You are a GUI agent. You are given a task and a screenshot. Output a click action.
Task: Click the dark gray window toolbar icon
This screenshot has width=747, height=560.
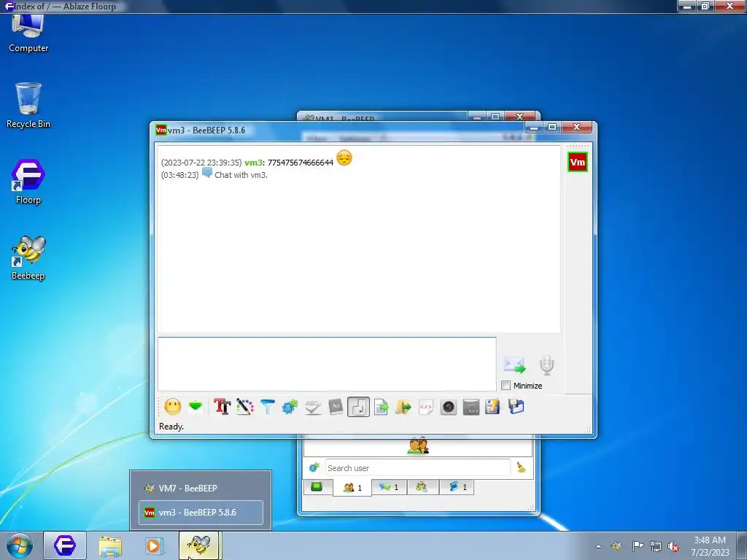[471, 407]
